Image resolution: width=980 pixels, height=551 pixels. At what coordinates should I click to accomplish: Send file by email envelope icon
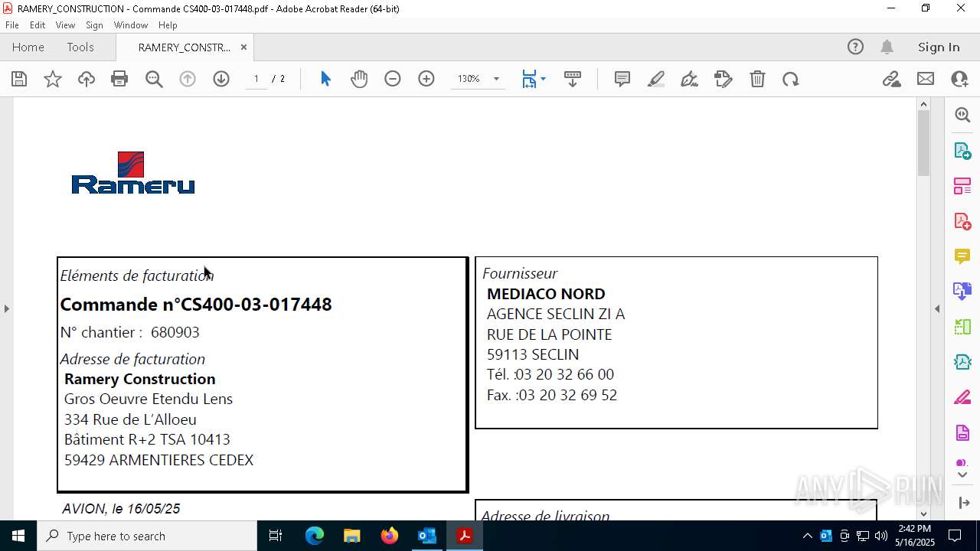point(926,79)
